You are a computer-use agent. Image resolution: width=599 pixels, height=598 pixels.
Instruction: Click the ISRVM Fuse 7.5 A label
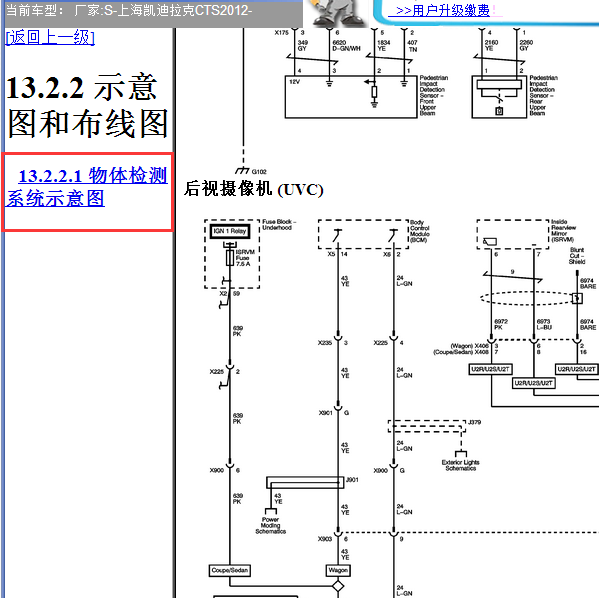pyautogui.click(x=245, y=258)
